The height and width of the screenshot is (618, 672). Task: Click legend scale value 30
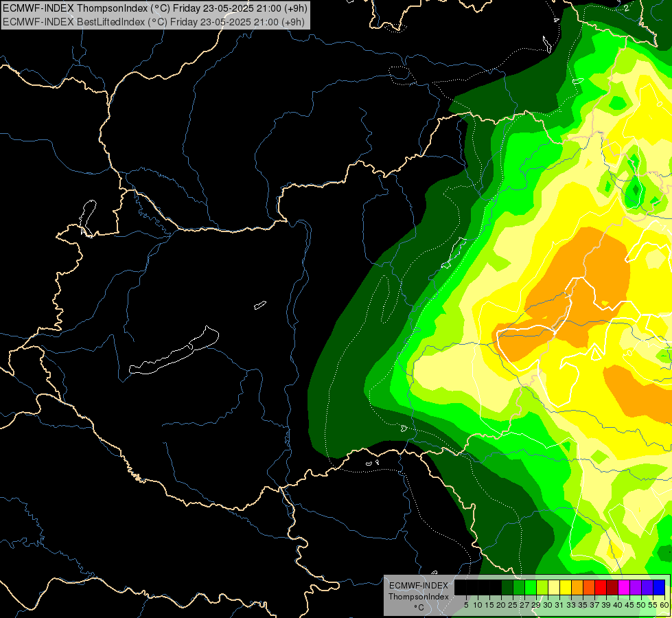coord(548,605)
